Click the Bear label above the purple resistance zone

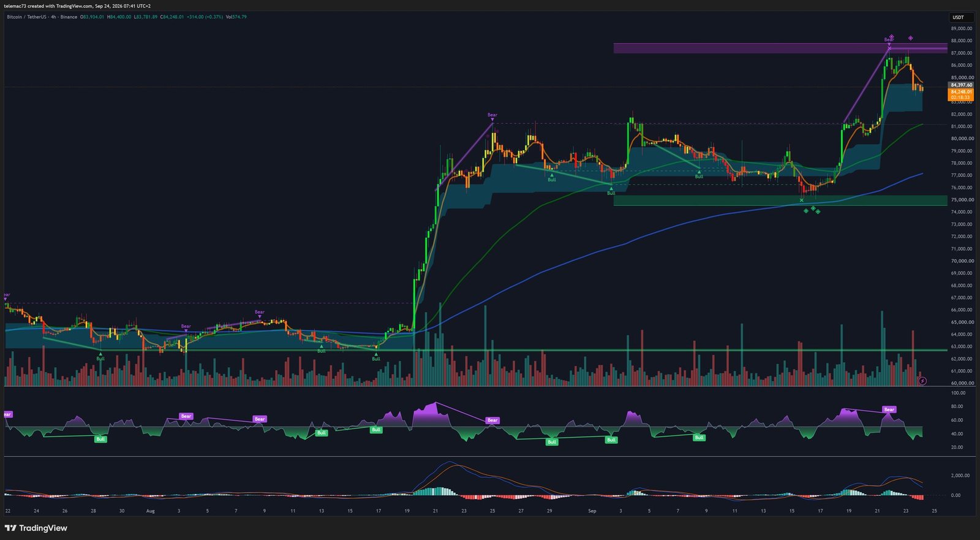click(x=889, y=40)
